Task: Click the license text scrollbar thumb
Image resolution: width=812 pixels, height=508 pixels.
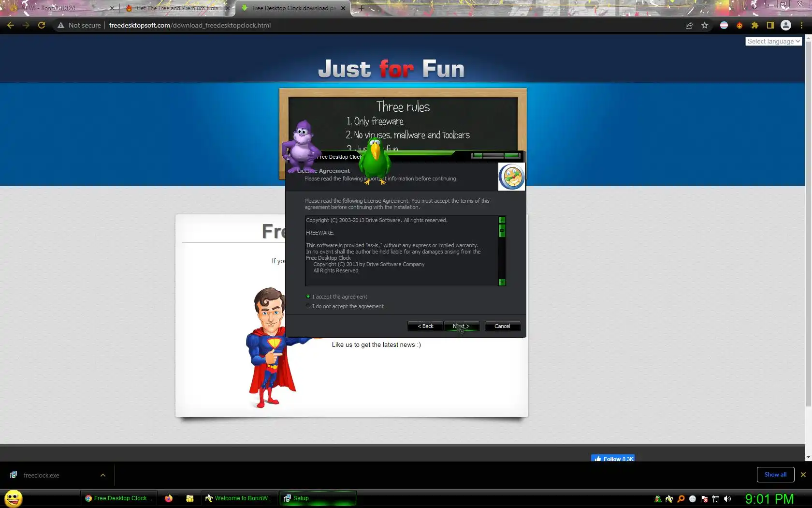Action: [x=502, y=231]
